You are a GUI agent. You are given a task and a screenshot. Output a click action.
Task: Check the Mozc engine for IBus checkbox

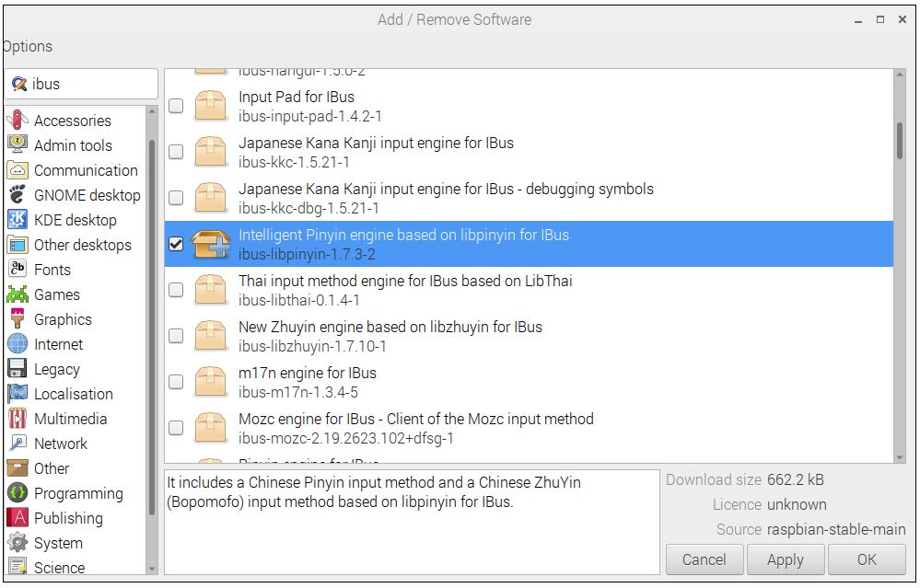(176, 428)
